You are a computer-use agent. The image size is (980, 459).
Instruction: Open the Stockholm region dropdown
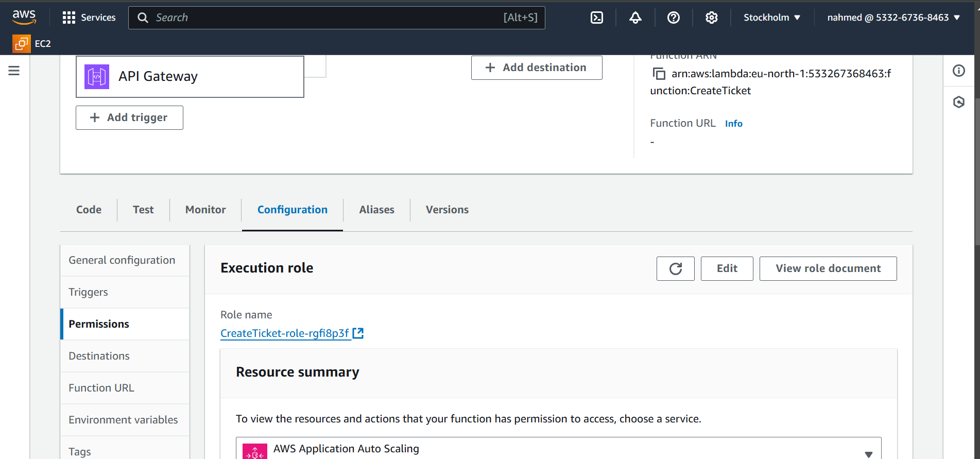pyautogui.click(x=772, y=18)
